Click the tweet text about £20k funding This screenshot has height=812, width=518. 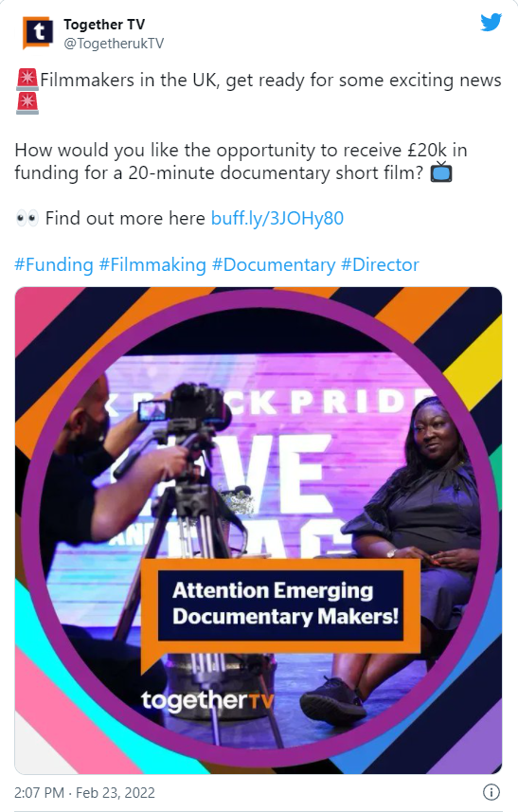tap(241, 161)
